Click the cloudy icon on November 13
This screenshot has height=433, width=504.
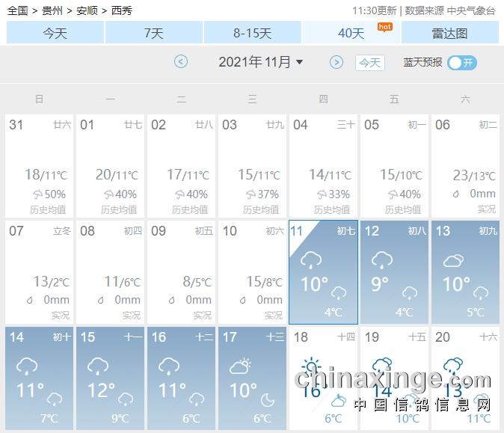pyautogui.click(x=452, y=261)
